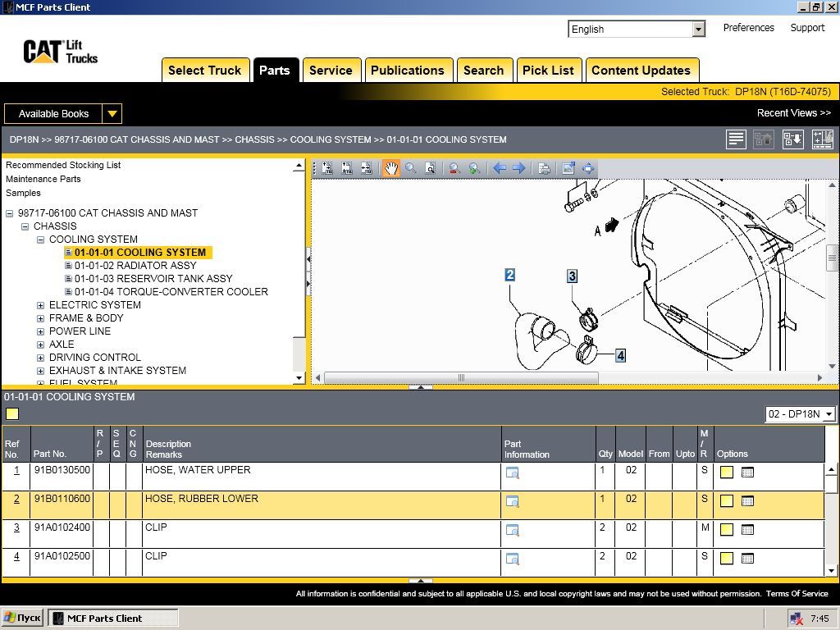The width and height of the screenshot is (840, 630).
Task: Open the English language dropdown
Action: tap(698, 29)
